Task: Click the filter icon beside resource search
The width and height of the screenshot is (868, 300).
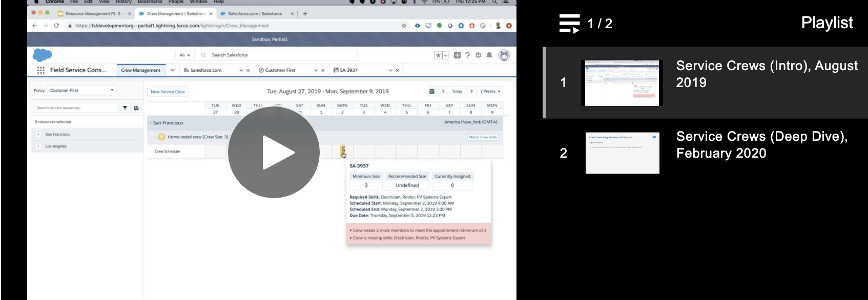Action: 125,108
